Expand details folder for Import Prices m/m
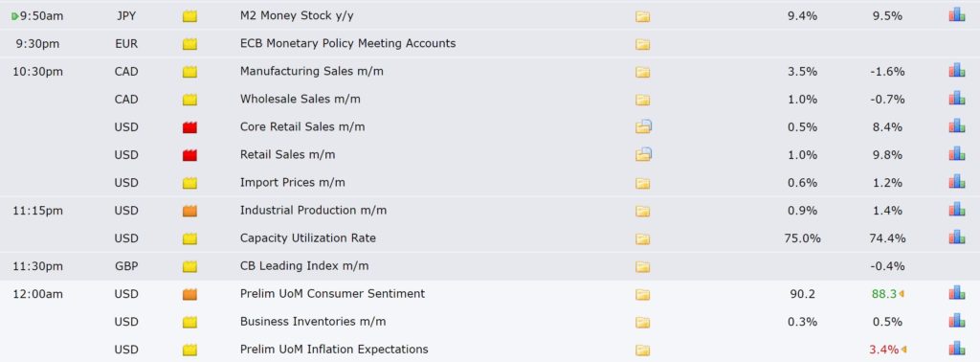 click(642, 183)
